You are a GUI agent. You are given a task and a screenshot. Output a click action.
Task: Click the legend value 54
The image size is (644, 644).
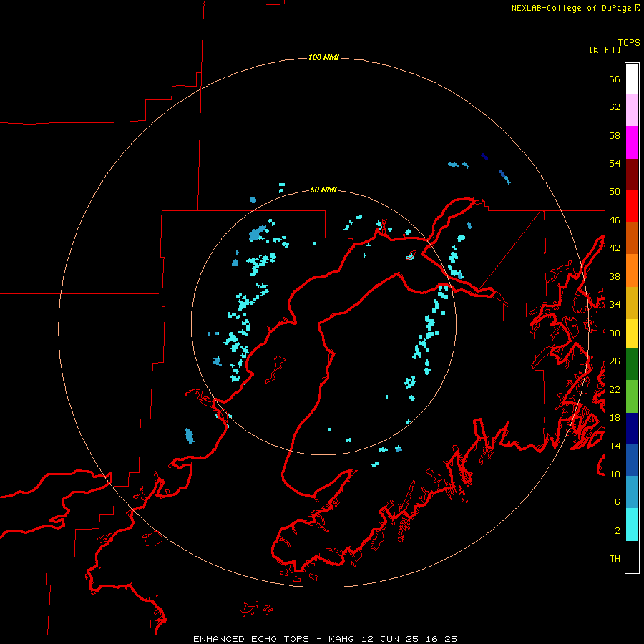coord(615,163)
